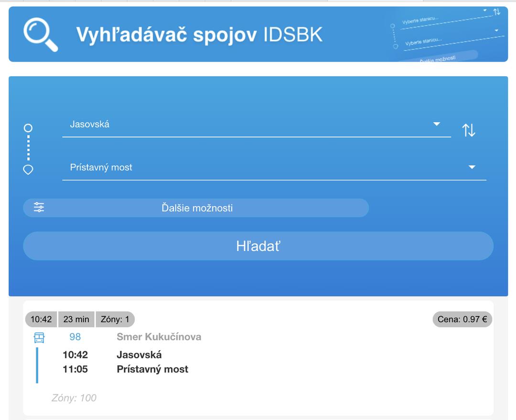Click the destination pin marker icon
The height and width of the screenshot is (420, 516).
28,169
